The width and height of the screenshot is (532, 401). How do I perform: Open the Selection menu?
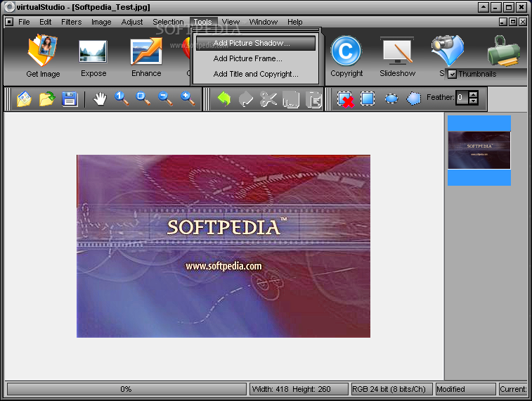pos(168,22)
